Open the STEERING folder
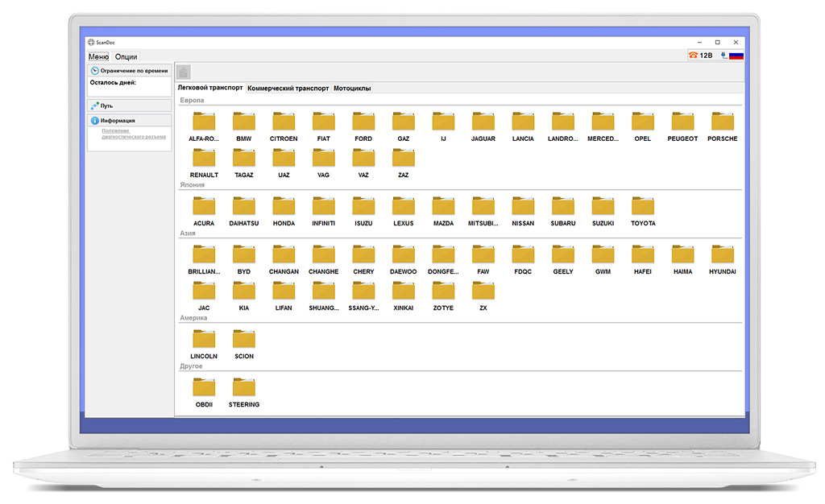 (x=243, y=393)
